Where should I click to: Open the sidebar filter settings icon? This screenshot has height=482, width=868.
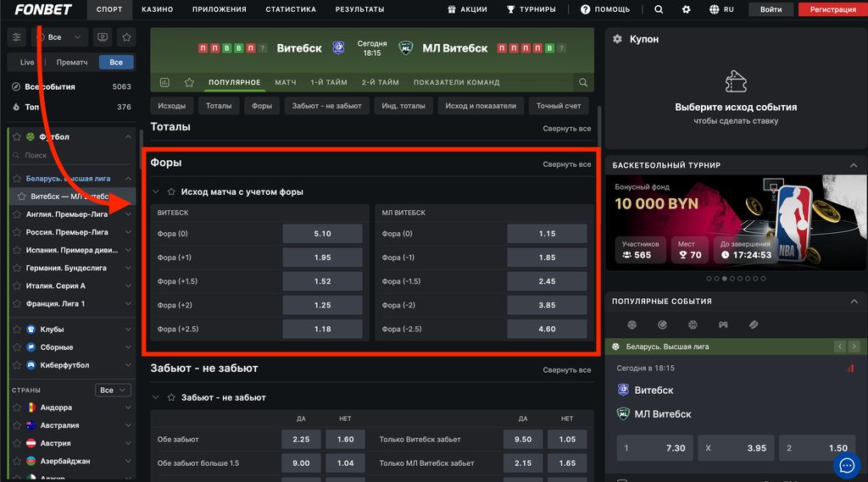click(17, 37)
